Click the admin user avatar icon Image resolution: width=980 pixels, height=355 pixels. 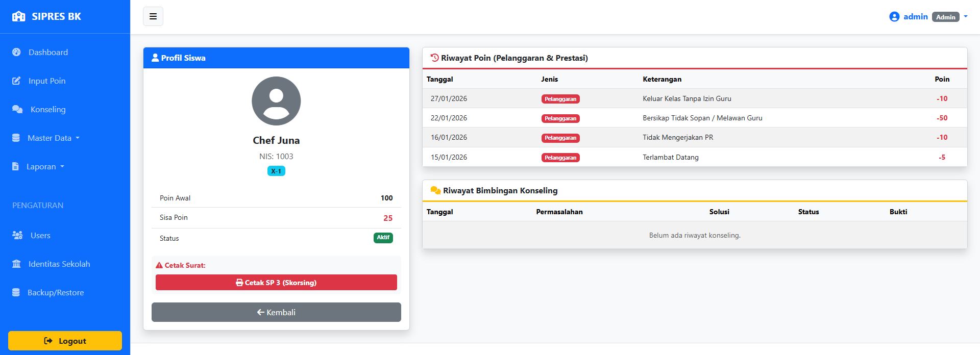[894, 17]
